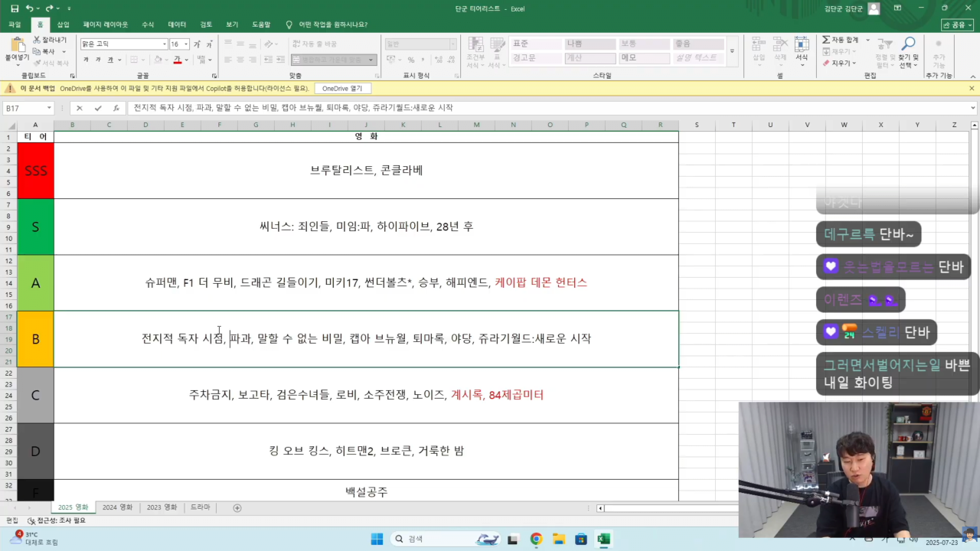
Task: Open the Share (공유) dropdown
Action: (957, 24)
